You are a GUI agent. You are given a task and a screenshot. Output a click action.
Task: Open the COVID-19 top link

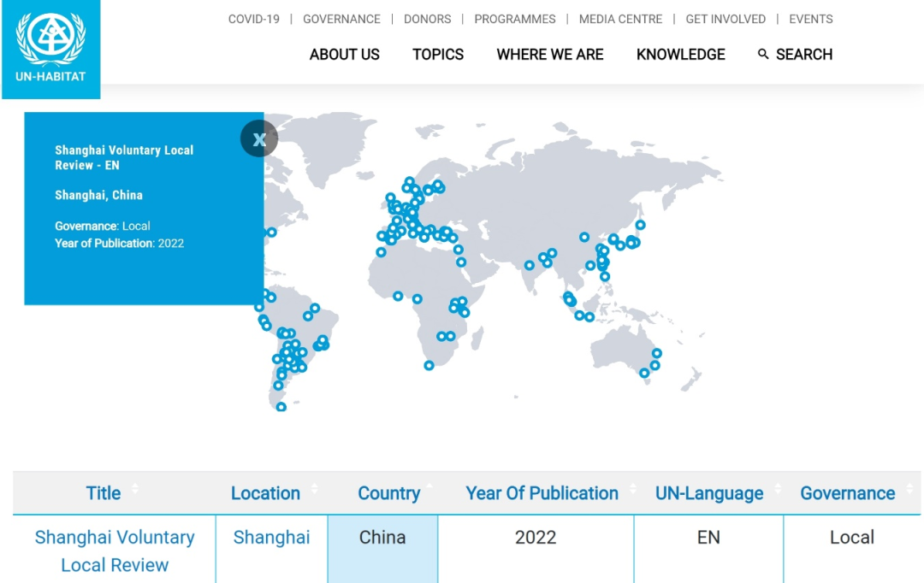[x=254, y=20]
